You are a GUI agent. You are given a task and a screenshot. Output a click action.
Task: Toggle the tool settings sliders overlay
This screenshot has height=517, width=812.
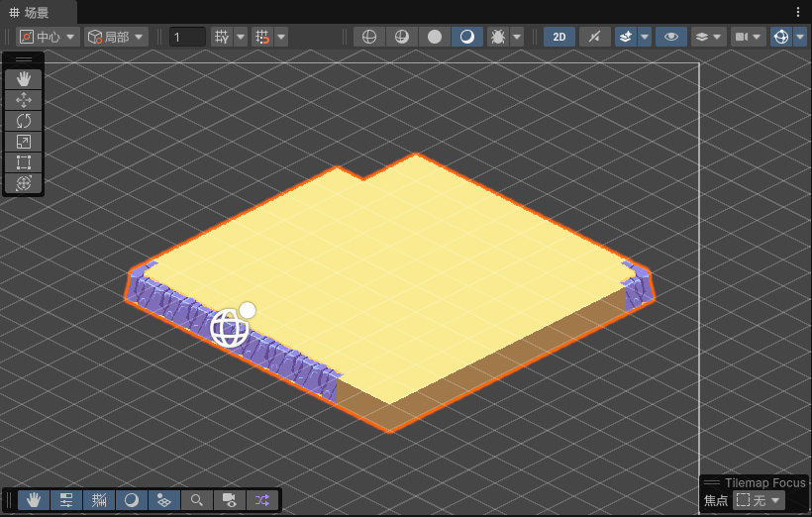pos(66,500)
